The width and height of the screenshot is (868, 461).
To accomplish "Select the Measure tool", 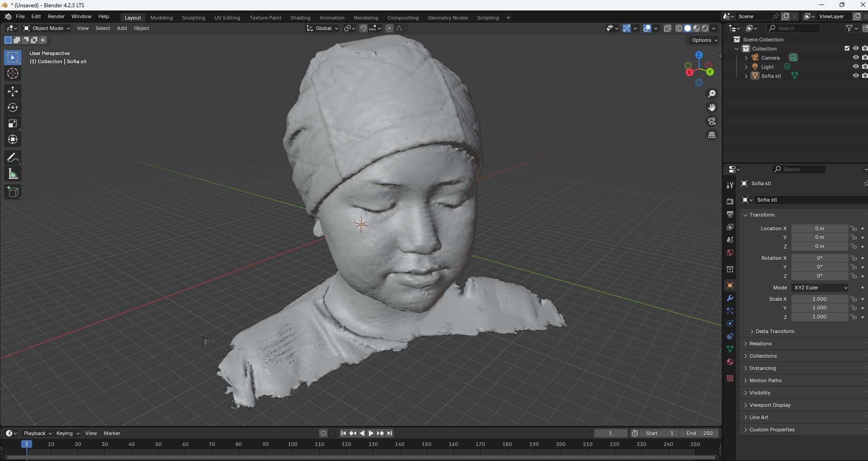I will [x=13, y=174].
